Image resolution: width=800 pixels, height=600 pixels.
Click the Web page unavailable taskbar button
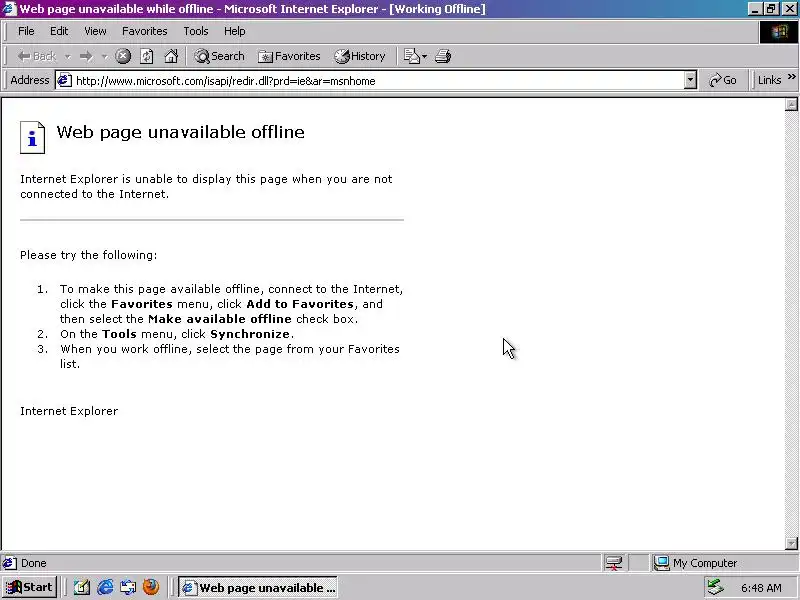258,588
